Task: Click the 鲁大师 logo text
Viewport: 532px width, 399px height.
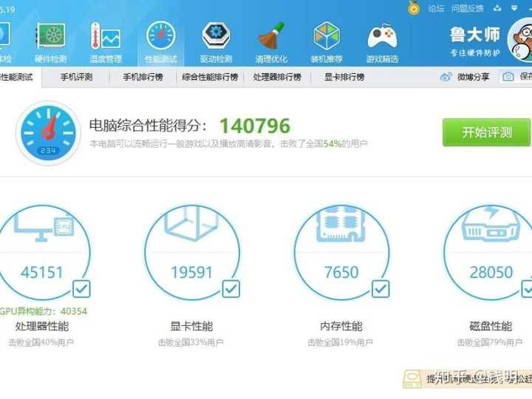Action: (474, 35)
